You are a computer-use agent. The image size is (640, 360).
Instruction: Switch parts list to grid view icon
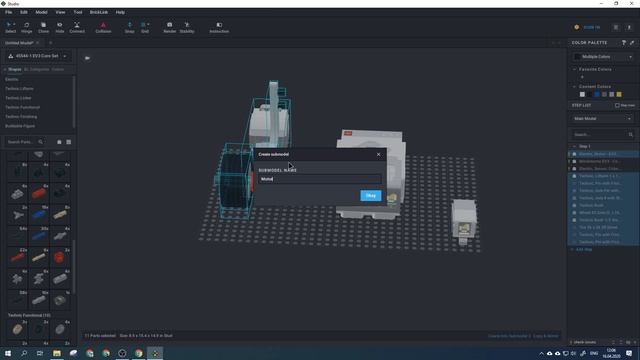point(69,142)
